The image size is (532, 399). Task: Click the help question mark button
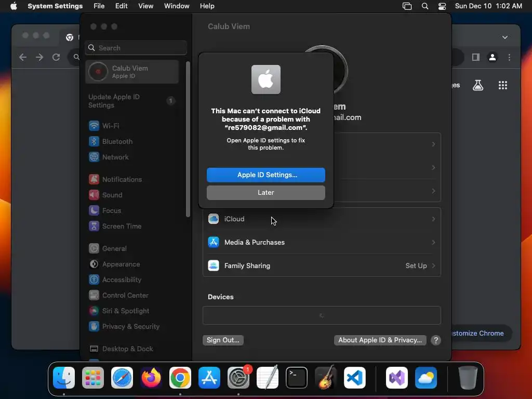[x=436, y=340]
